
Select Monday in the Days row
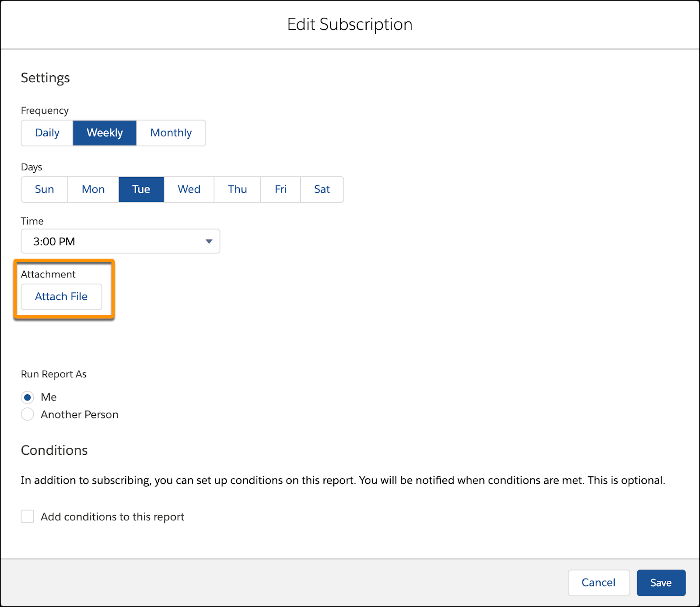tap(93, 189)
